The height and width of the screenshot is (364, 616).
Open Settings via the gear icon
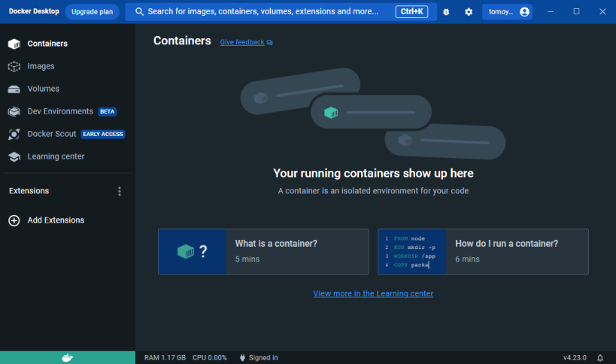coord(469,12)
